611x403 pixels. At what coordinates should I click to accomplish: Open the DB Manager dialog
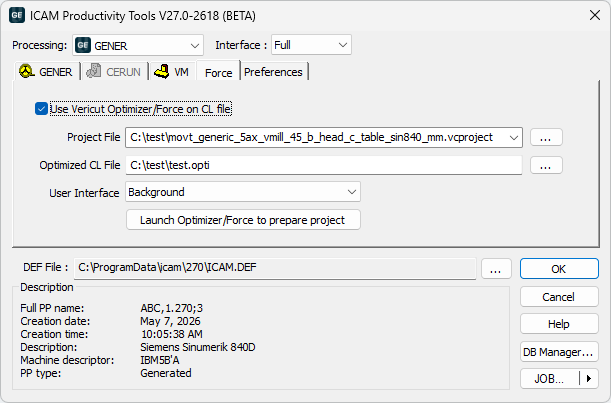click(559, 352)
